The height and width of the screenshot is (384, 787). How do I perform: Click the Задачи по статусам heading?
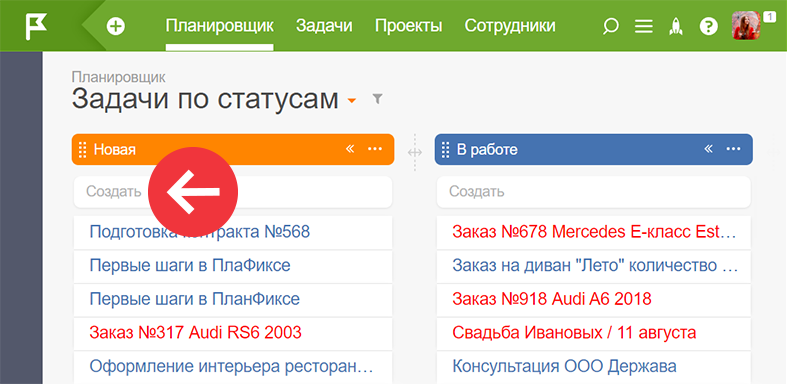205,99
